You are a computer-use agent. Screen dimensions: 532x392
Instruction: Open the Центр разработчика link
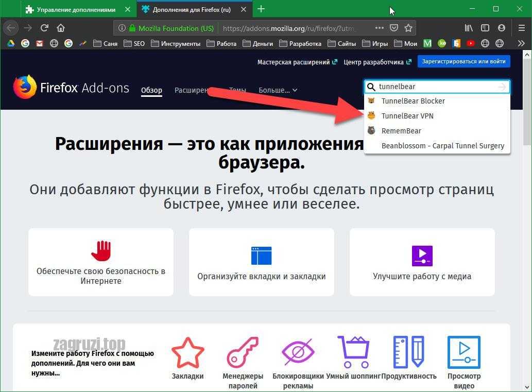pyautogui.click(x=377, y=62)
